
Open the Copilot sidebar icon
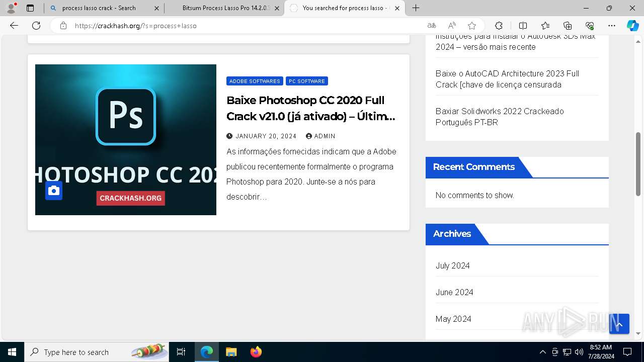[632, 26]
